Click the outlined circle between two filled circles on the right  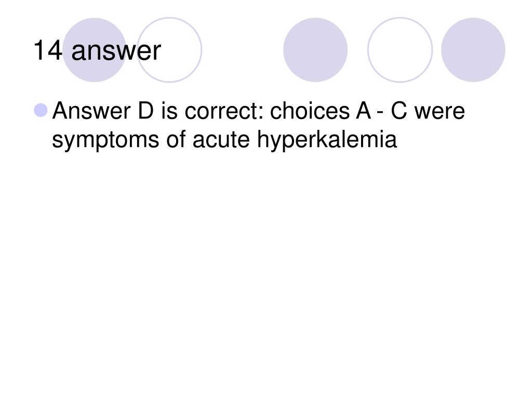click(x=400, y=50)
